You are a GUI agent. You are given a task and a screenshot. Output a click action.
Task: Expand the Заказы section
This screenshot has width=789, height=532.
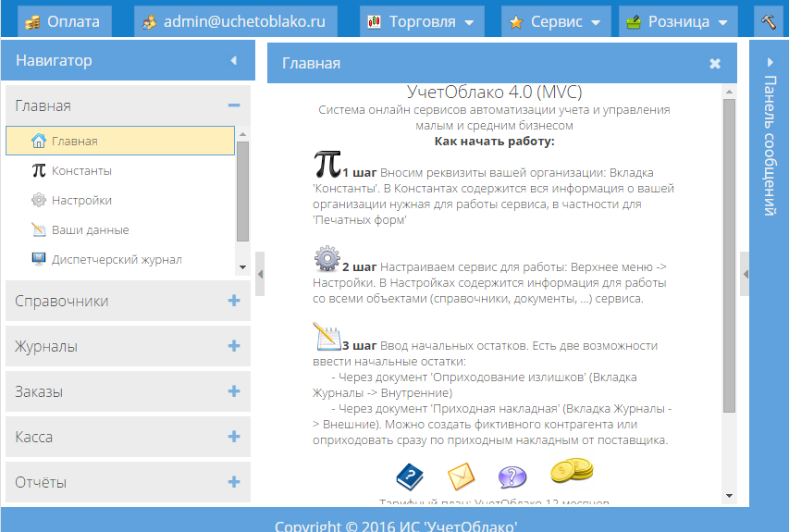click(233, 391)
